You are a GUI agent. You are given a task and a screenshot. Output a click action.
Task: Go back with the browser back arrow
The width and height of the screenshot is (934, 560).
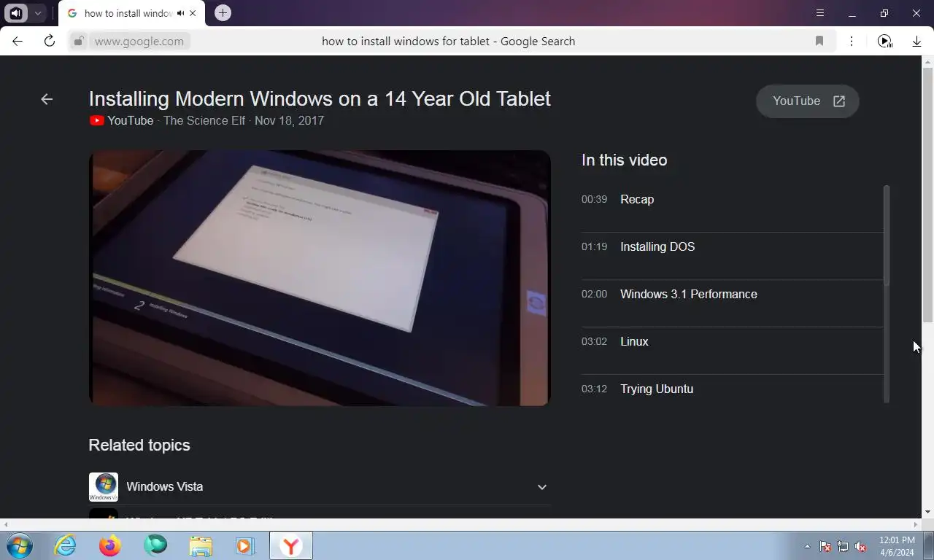[x=18, y=42]
